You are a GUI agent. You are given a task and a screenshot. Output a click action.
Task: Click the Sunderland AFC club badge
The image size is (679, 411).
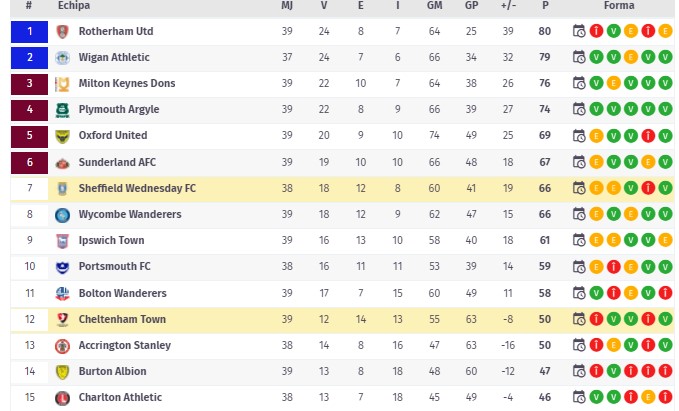coord(63,162)
